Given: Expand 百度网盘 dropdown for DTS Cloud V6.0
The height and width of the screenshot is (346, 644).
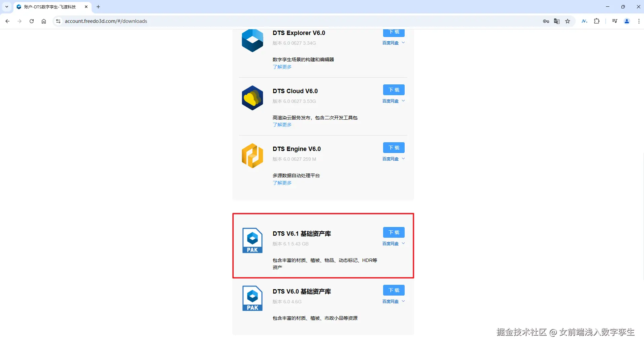Looking at the screenshot, I should click(x=394, y=101).
